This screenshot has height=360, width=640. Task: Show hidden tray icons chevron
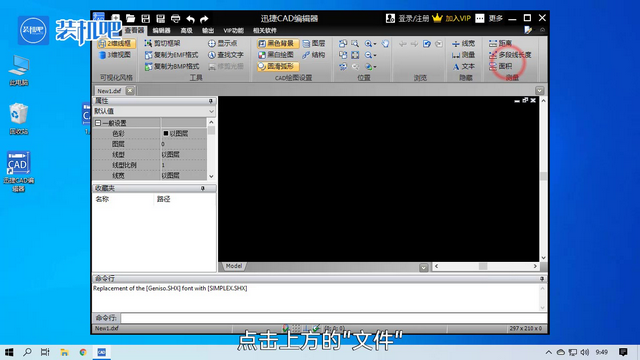549,352
